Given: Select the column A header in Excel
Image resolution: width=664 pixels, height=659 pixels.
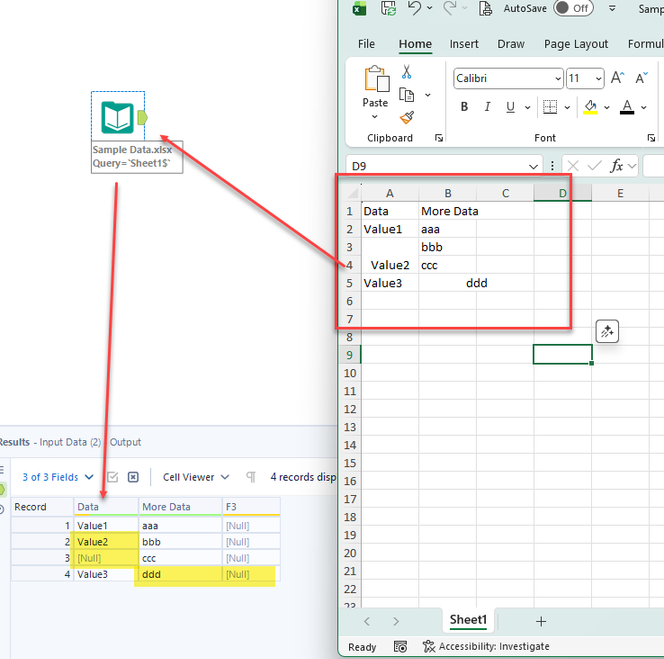Looking at the screenshot, I should click(x=390, y=193).
